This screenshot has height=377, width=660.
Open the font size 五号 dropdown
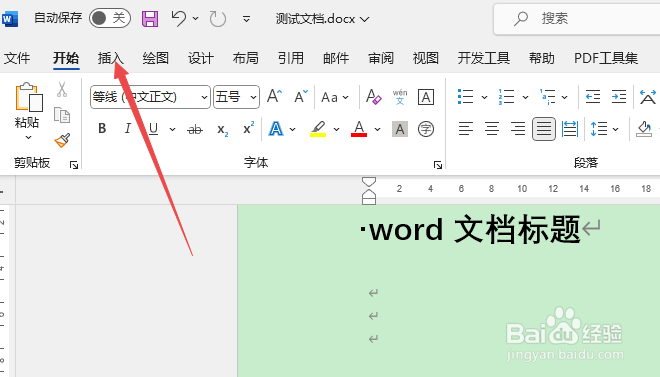click(x=253, y=97)
